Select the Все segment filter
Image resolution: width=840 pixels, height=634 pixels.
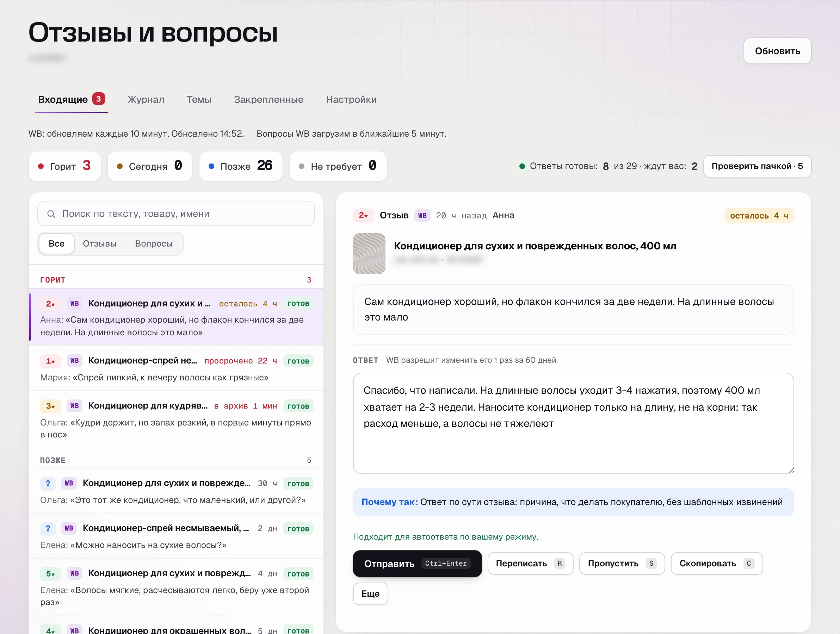click(x=57, y=243)
